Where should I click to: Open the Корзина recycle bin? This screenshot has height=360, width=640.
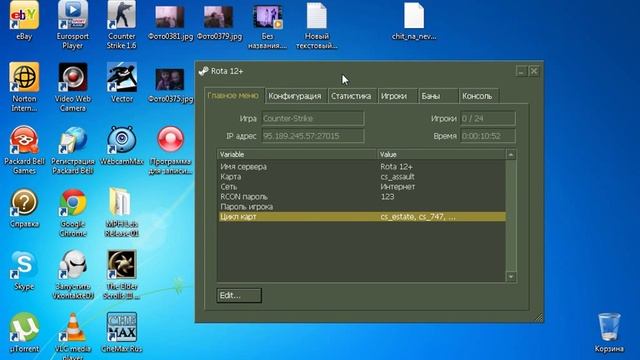click(609, 333)
